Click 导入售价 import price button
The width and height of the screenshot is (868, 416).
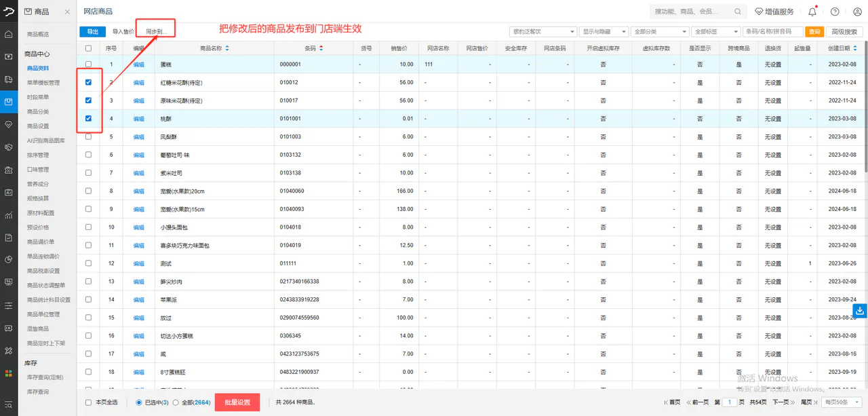[123, 32]
